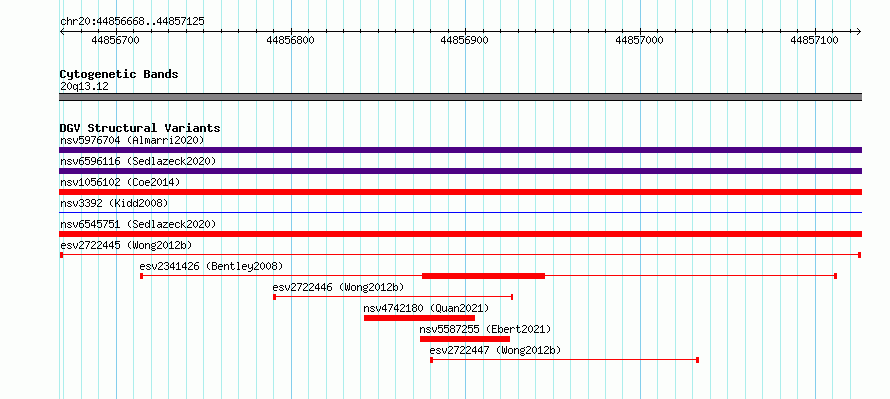Open the nsv6596116 (Sedlazeck2020) label

click(x=138, y=161)
